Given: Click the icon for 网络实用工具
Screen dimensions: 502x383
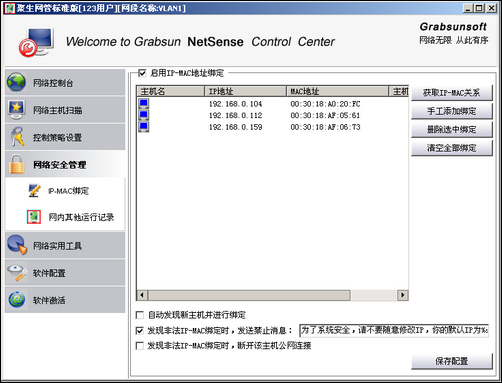Looking at the screenshot, I should pyautogui.click(x=17, y=245).
